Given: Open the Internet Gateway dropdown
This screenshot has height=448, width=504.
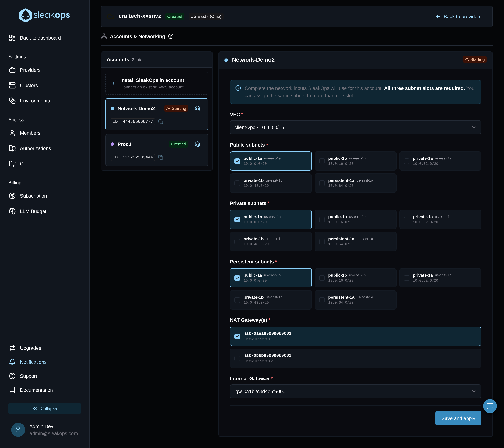Looking at the screenshot, I should [355, 391].
